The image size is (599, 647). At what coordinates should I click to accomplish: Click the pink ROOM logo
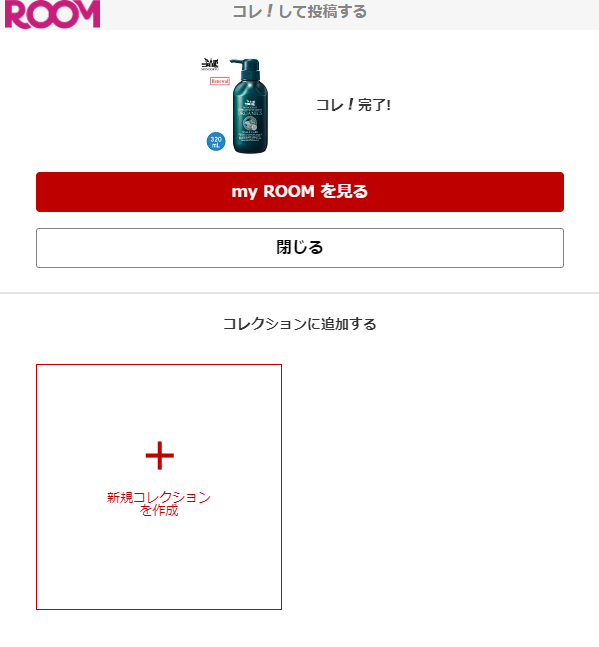52,14
